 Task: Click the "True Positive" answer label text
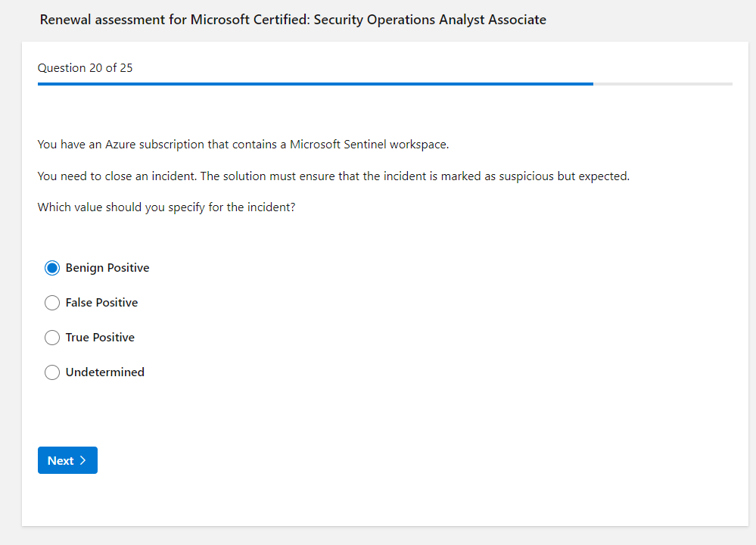[x=100, y=338]
